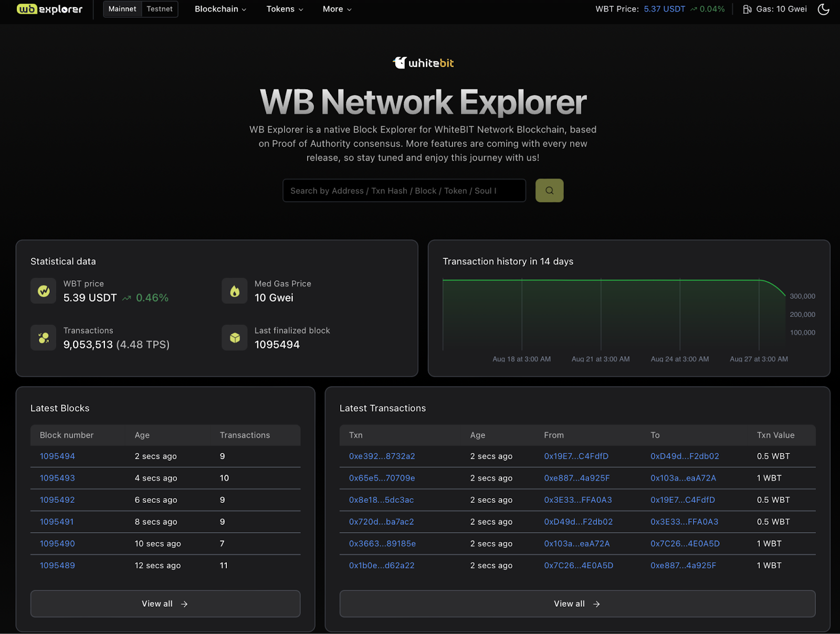
Task: Click the Transactions stat icon
Action: tap(44, 337)
